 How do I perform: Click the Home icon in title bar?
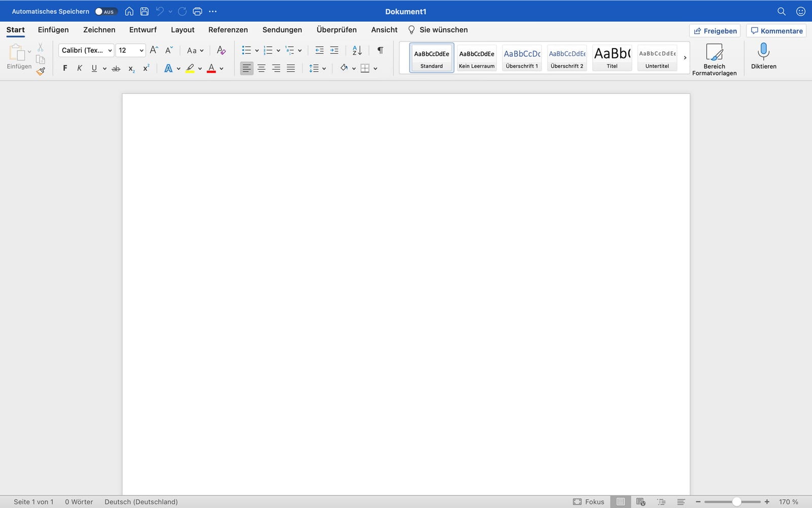tap(129, 11)
